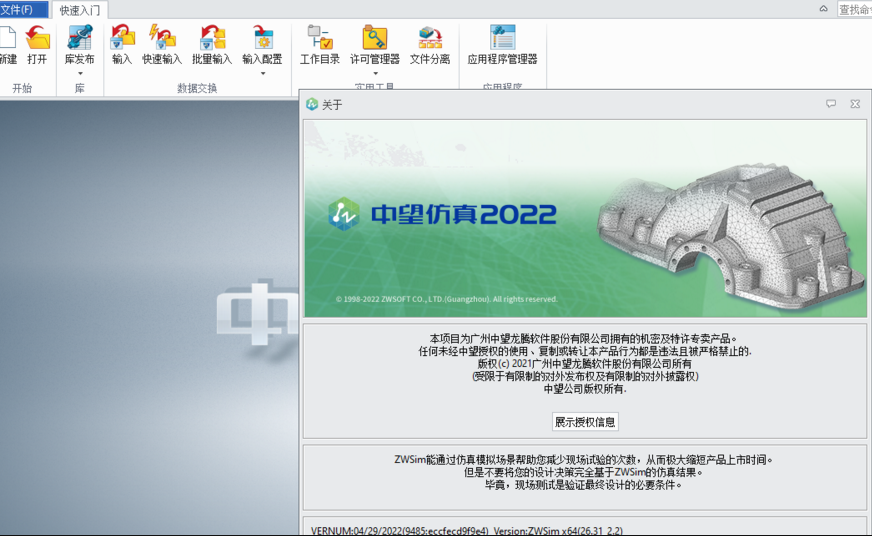Click the 库发布 library publish icon
This screenshot has width=872, height=536.
(x=80, y=38)
